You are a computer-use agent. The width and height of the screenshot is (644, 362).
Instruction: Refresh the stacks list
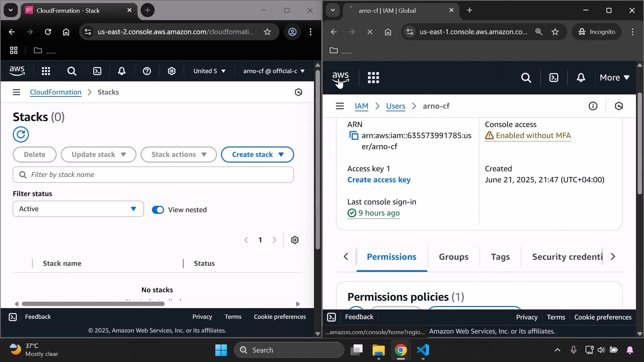21,134
